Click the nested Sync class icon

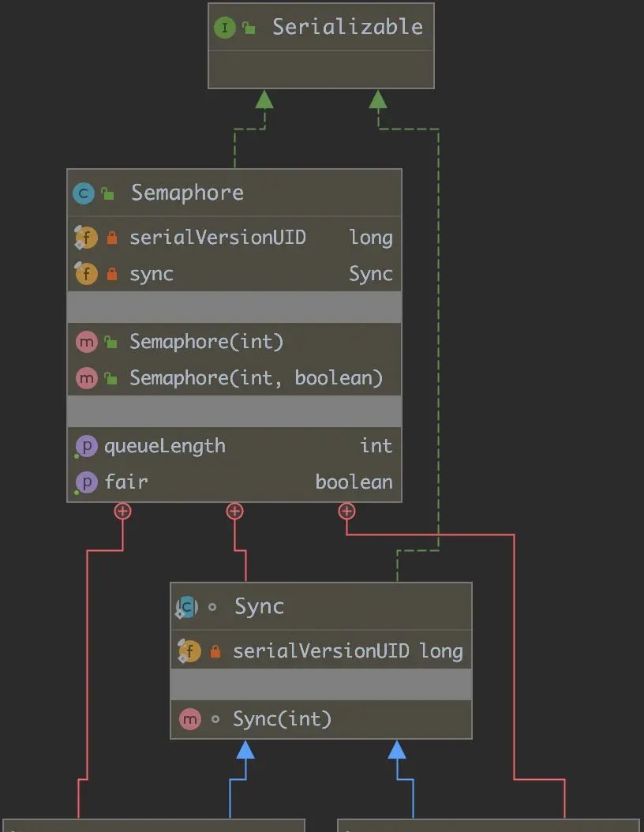187,606
